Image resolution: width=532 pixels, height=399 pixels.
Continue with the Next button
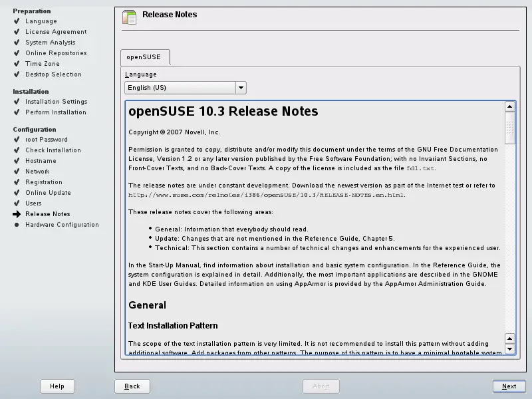coord(509,386)
